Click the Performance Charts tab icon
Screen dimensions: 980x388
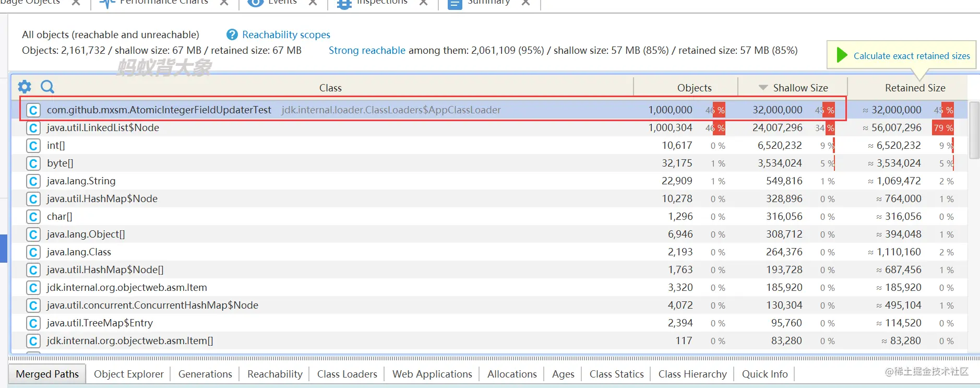pyautogui.click(x=107, y=3)
